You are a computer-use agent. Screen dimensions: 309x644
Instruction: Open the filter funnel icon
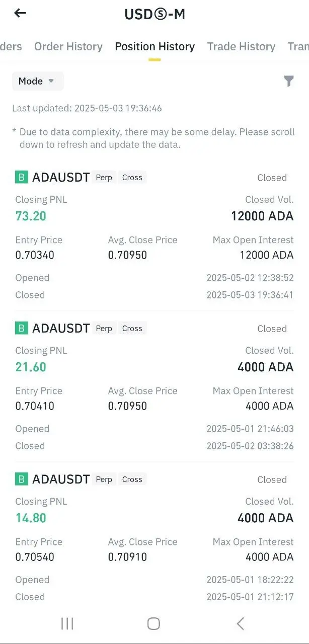point(289,81)
